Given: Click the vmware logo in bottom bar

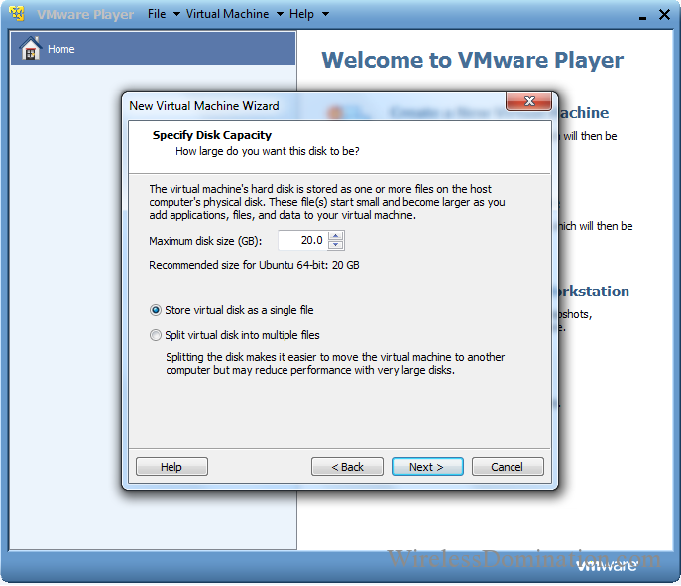Looking at the screenshot, I should (606, 566).
